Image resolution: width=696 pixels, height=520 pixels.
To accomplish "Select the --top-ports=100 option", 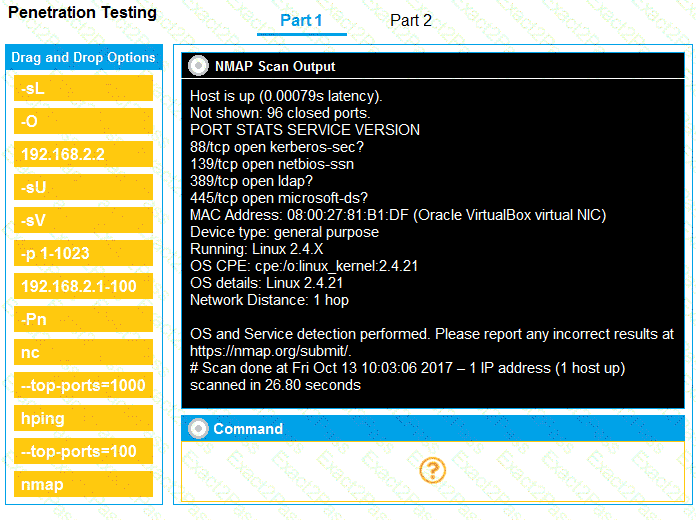I will [x=84, y=452].
